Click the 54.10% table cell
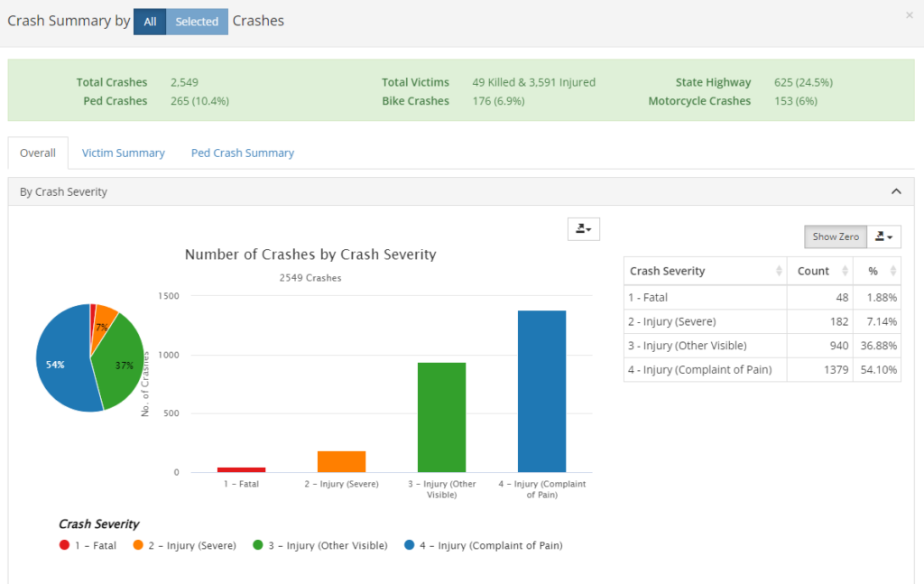The image size is (924, 584). tap(877, 370)
